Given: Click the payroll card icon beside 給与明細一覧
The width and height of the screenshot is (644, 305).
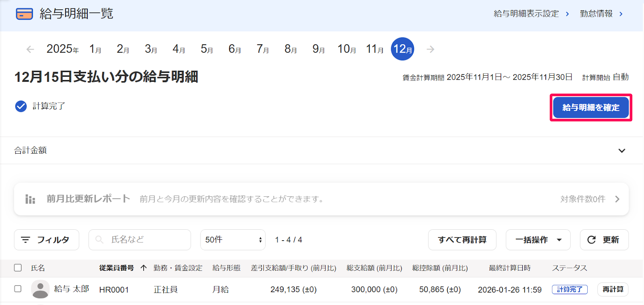Looking at the screenshot, I should pos(24,14).
